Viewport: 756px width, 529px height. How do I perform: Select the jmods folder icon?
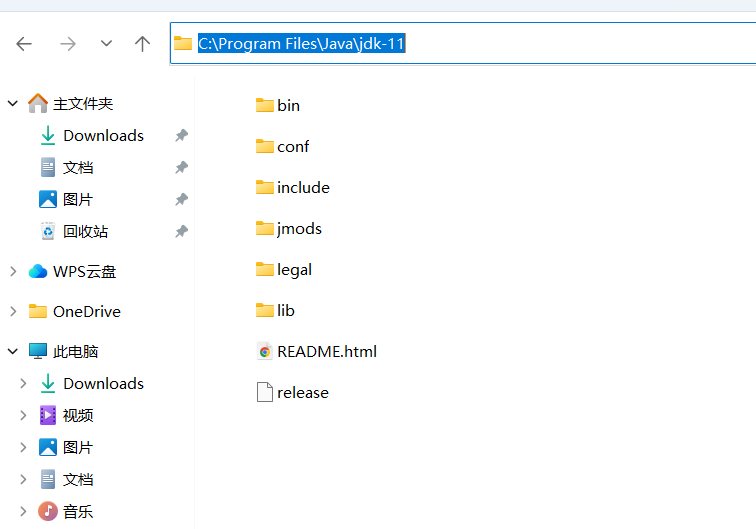[x=265, y=228]
